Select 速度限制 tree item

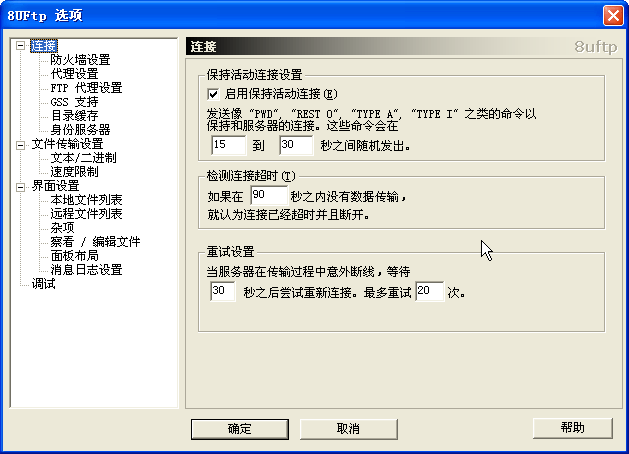tap(74, 172)
